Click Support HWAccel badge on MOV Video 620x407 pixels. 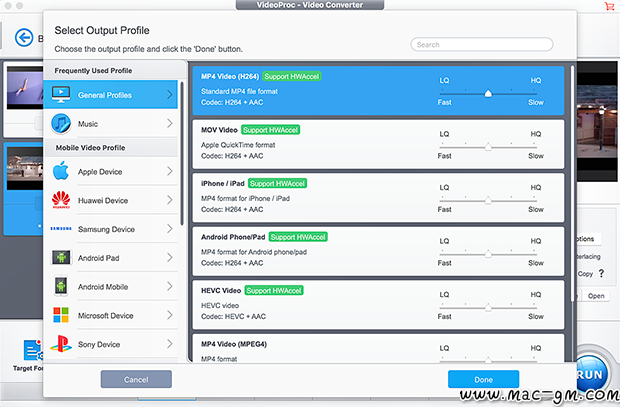click(270, 130)
